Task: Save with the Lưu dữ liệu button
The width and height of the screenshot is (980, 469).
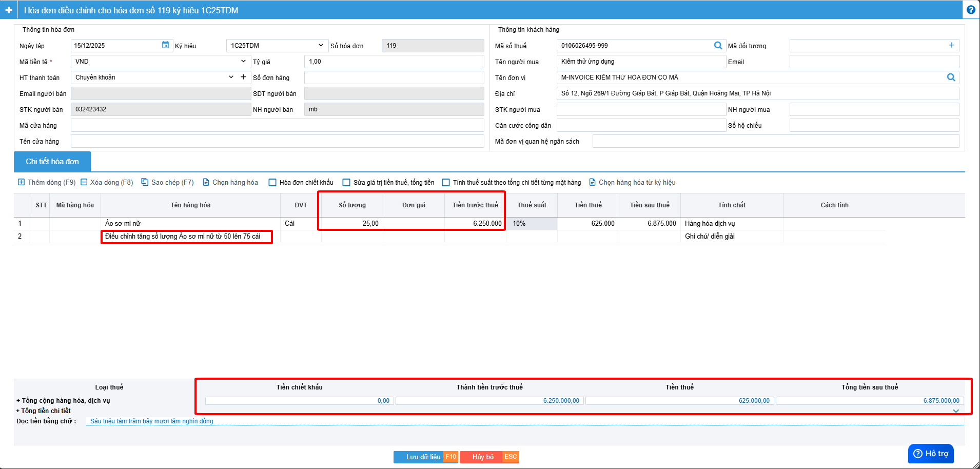Action: tap(424, 457)
